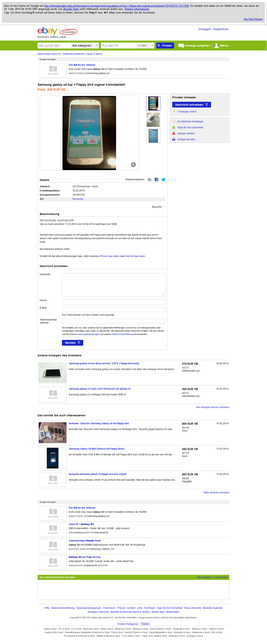Image resolution: width=267 pixels, height=644 pixels.
Task: Click the red warning report icon
Action: [174, 133]
